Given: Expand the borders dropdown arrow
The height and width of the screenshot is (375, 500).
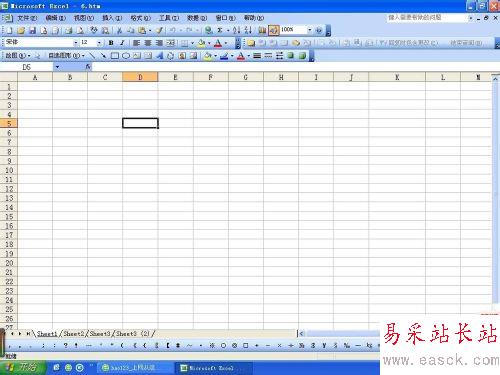Looking at the screenshot, I should coord(192,43).
